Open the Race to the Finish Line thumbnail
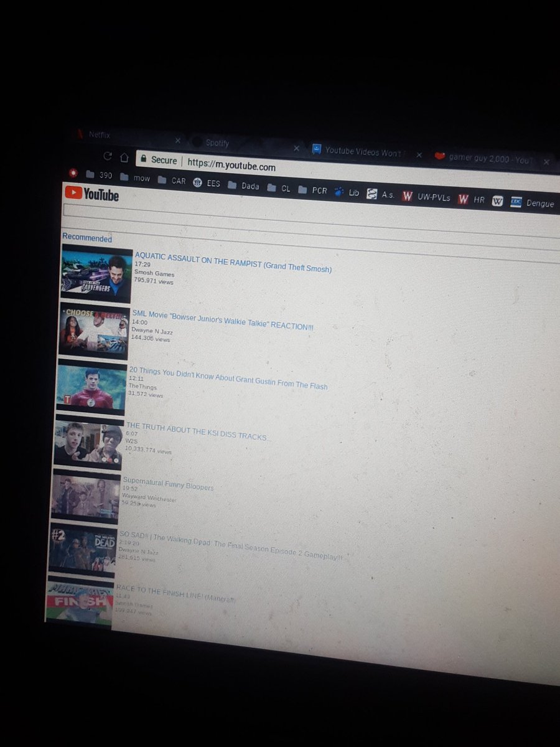The image size is (560, 747). (x=80, y=601)
